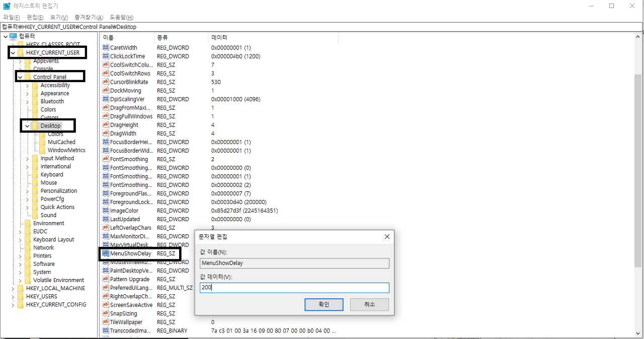Click the Bluetooth folder icon

pos(35,101)
